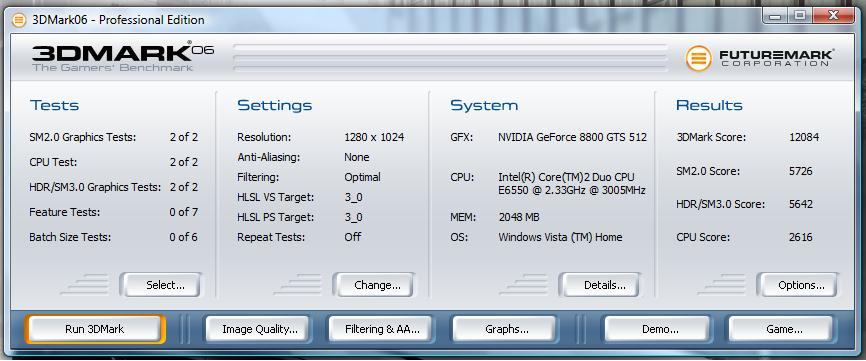Close the 3DMark06 window
The height and width of the screenshot is (361, 866).
point(832,16)
